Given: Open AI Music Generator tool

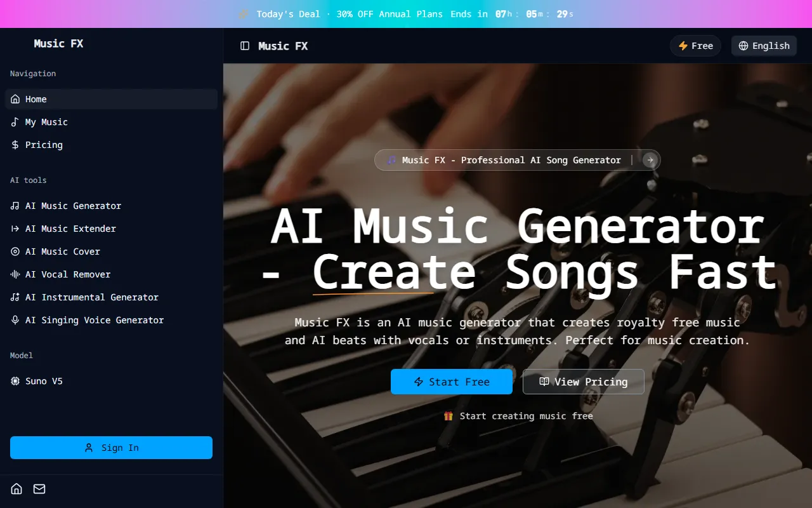Looking at the screenshot, I should coord(111,206).
